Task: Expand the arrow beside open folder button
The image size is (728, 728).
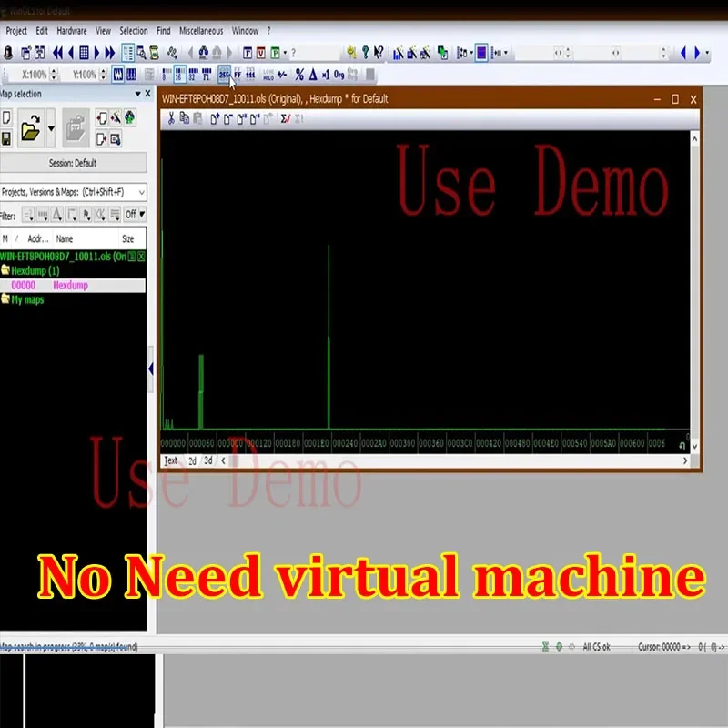Action: 51,128
